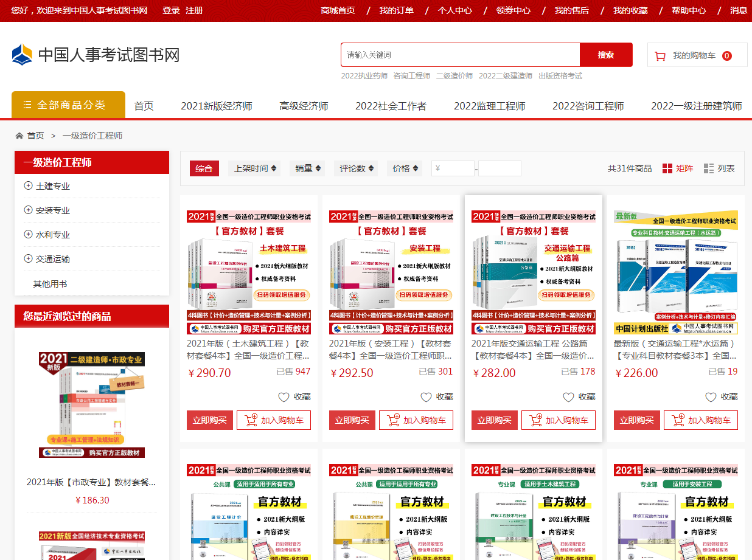Image resolution: width=752 pixels, height=560 pixels.
Task: Switch to 列表 list view
Action: [719, 168]
